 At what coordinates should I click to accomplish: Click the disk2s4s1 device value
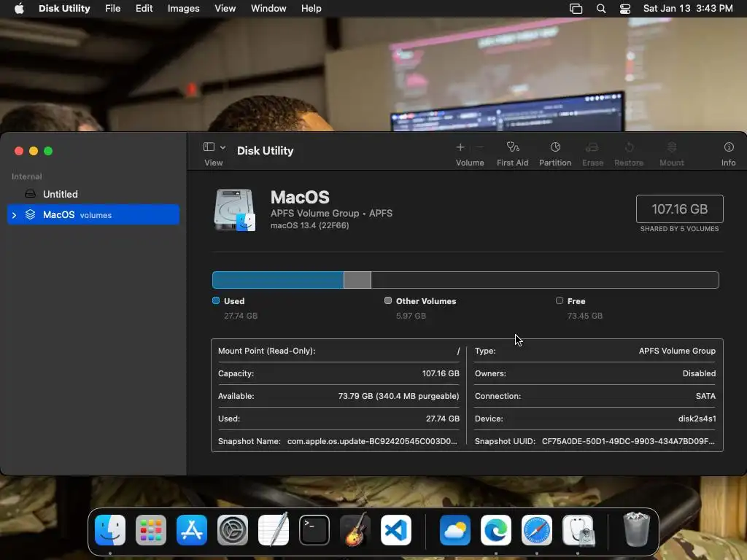(x=697, y=419)
